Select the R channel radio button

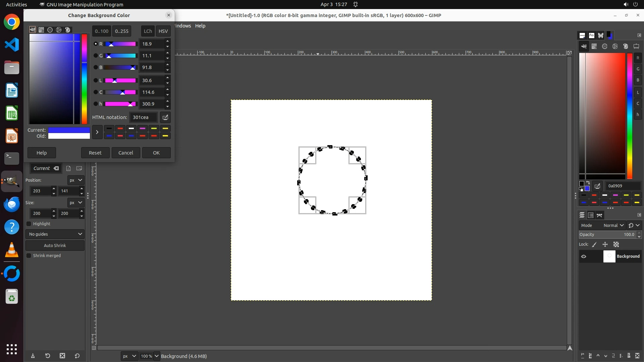[96, 44]
